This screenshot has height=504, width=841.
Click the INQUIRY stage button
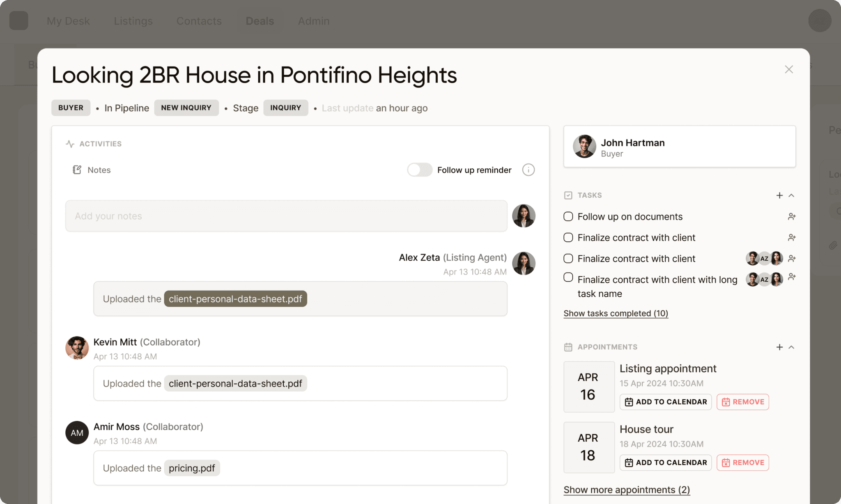tap(285, 108)
